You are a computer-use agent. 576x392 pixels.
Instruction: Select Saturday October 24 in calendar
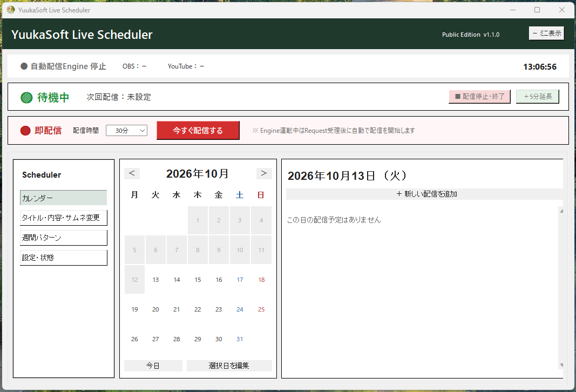point(240,309)
